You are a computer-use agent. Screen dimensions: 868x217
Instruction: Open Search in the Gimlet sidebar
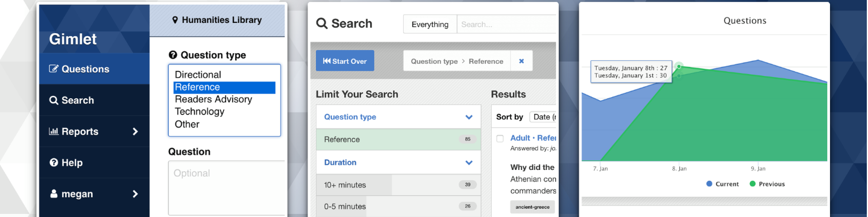94,100
